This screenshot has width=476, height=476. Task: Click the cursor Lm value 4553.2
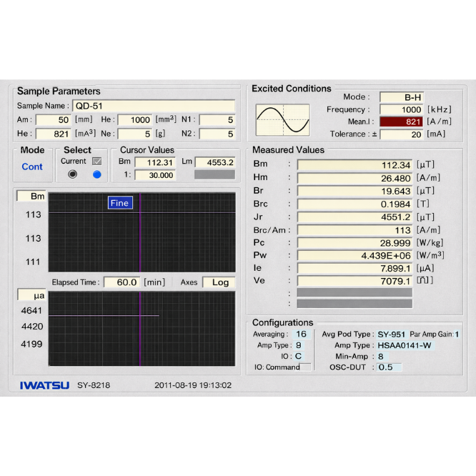point(215,162)
